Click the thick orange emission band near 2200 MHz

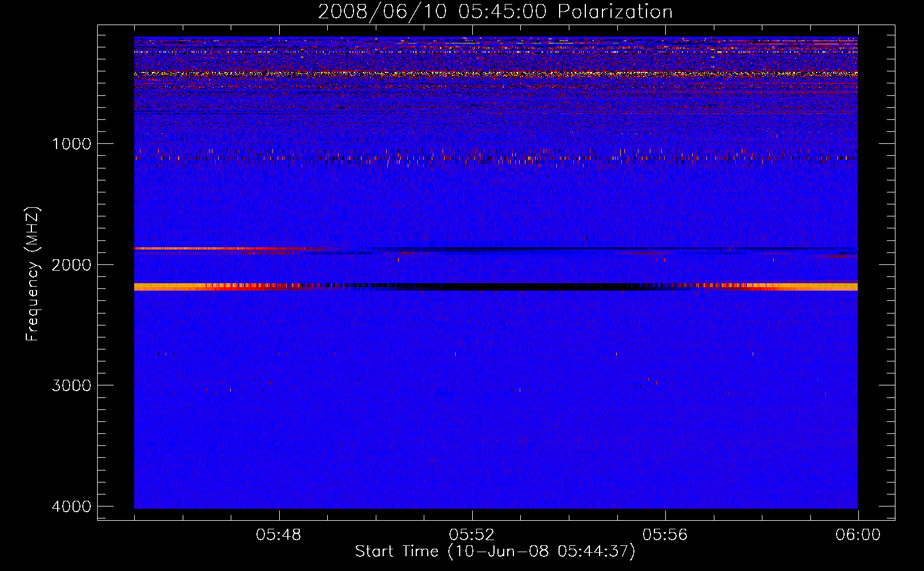point(496,287)
